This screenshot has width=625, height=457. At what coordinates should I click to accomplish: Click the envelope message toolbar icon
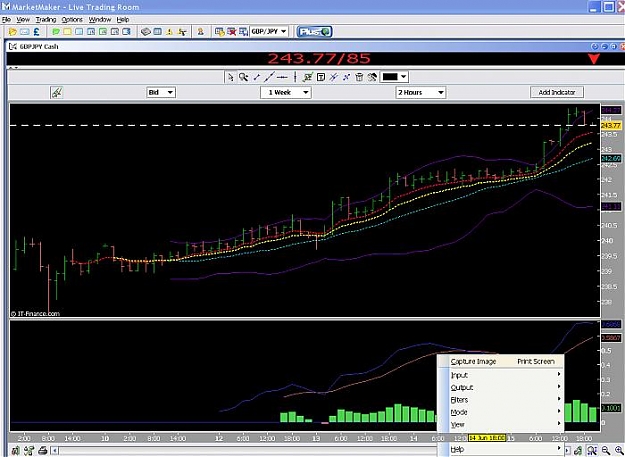(x=25, y=32)
